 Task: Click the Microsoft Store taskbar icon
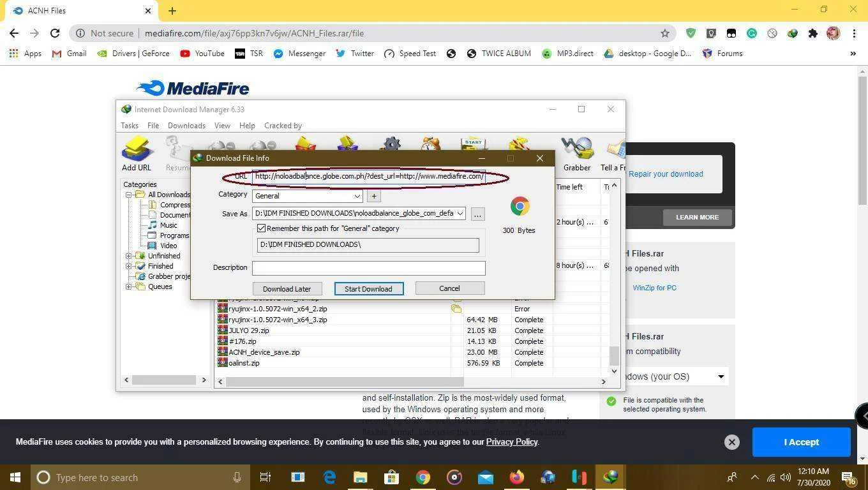391,477
